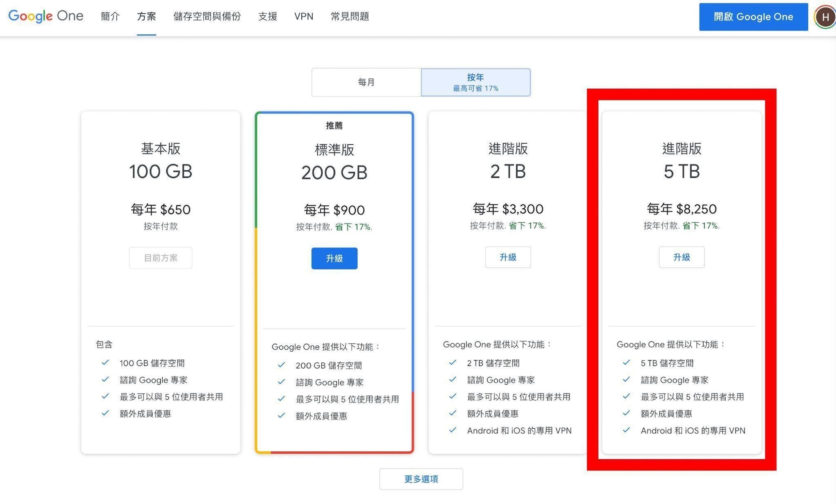Click the 推薦 label on 標準版 card
Screen dimensions: 836x504
tap(334, 125)
